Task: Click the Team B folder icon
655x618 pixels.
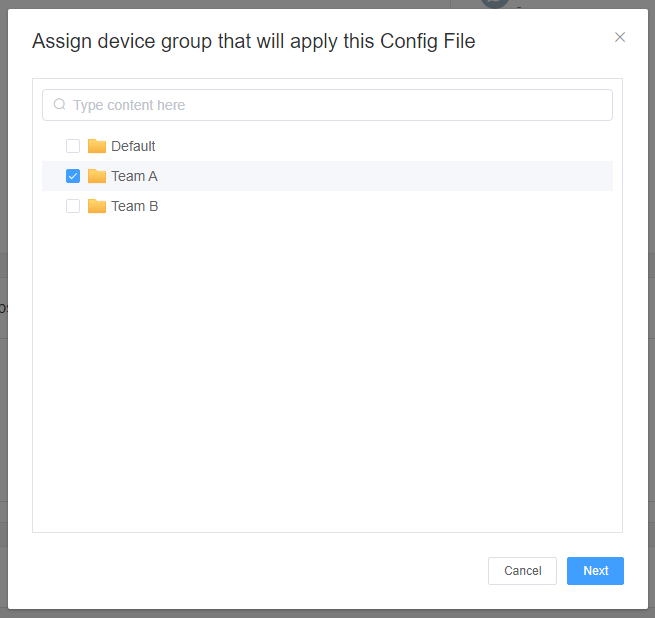Action: click(97, 206)
